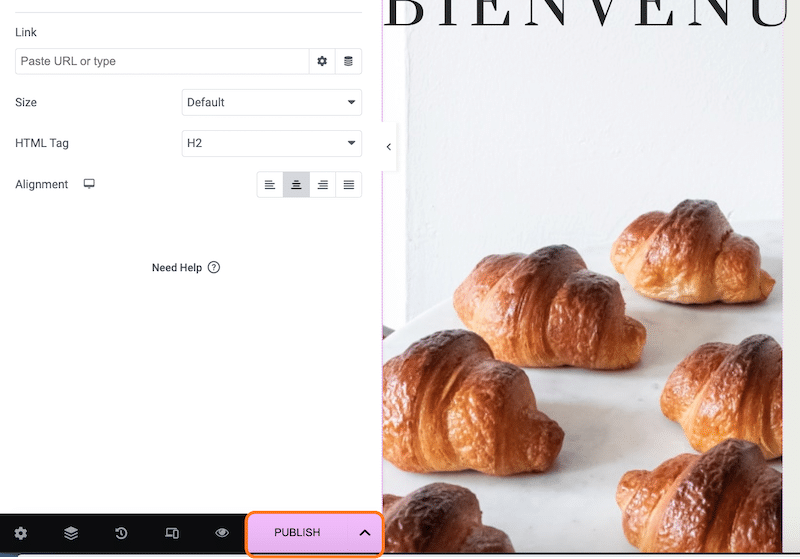
Task: Open the History icon
Action: click(121, 533)
